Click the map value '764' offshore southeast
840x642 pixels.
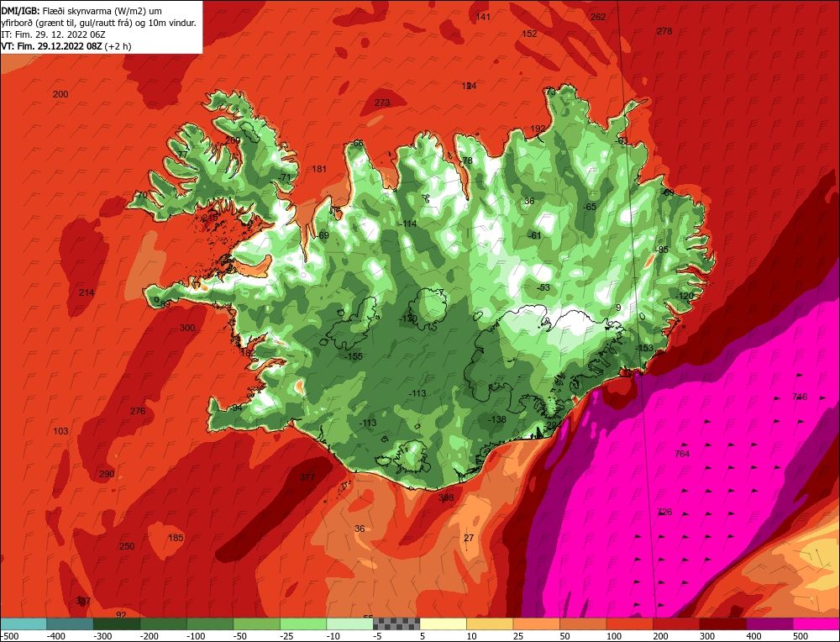click(x=682, y=454)
